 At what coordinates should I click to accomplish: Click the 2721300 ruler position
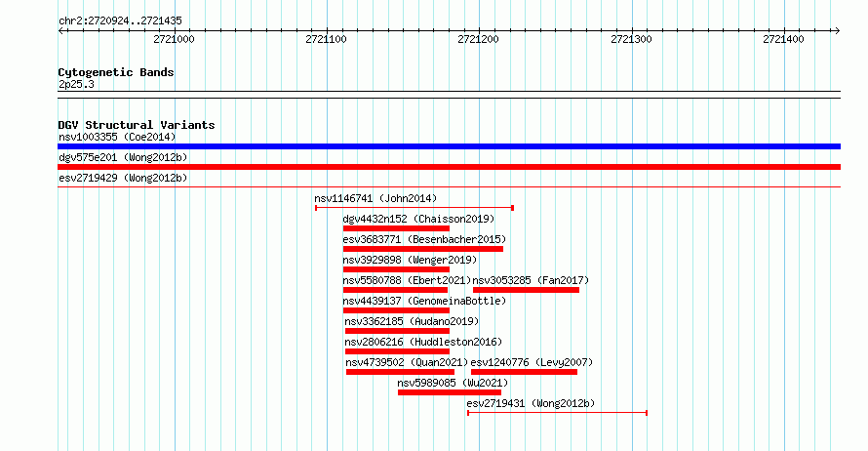coord(631,39)
